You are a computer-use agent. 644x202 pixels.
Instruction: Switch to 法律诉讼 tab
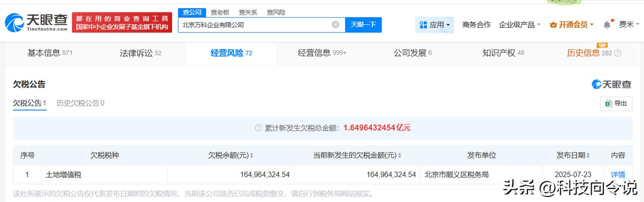140,53
